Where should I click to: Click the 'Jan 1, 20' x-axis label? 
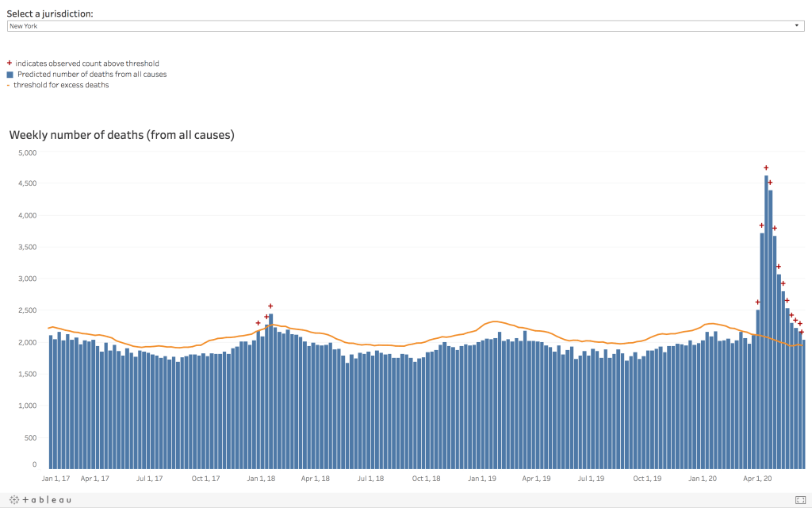[x=703, y=479]
